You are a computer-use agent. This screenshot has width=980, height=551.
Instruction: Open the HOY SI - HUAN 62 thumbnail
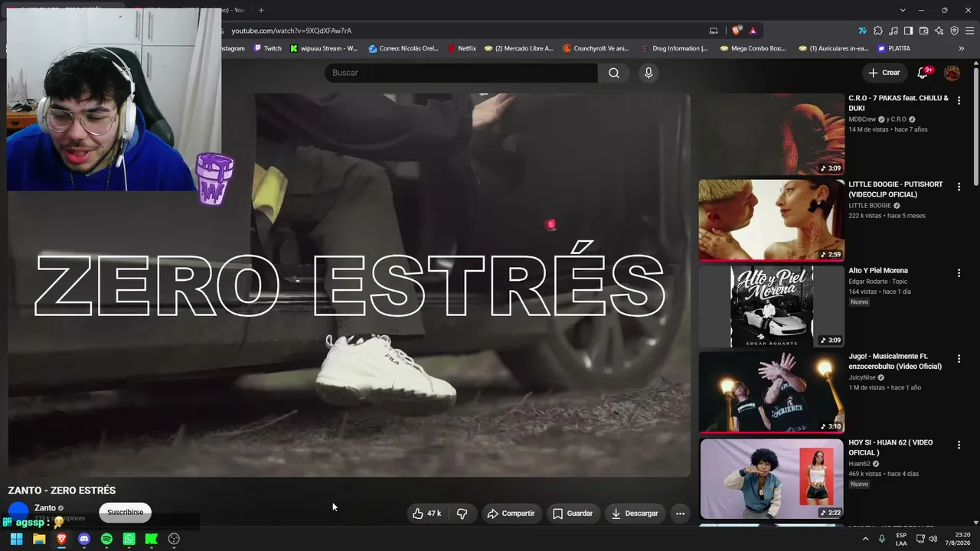(x=771, y=478)
